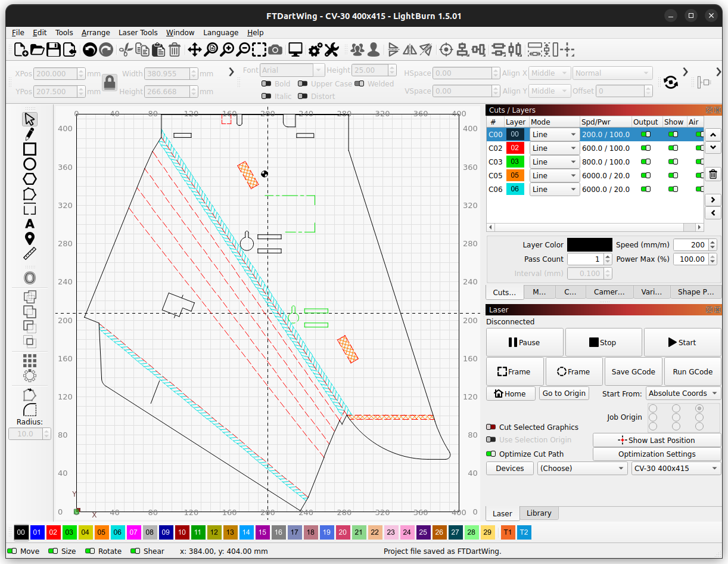The image size is (728, 564).
Task: Select the Polygon tool
Action: pos(29,178)
